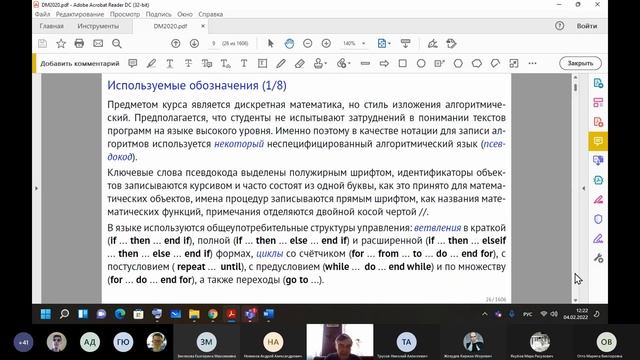640x360 pixels.
Task: Expand the left navigation pane arrow
Action: coord(36,188)
